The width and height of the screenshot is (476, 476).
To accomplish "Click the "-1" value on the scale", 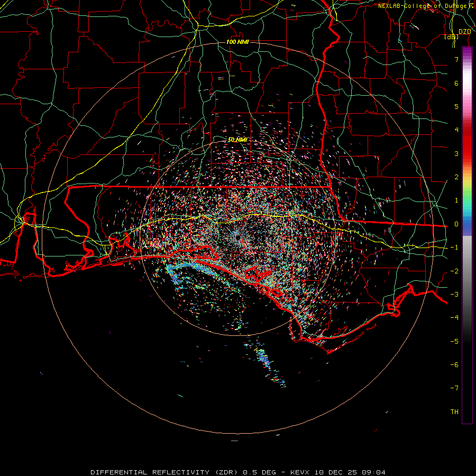I will point(454,248).
